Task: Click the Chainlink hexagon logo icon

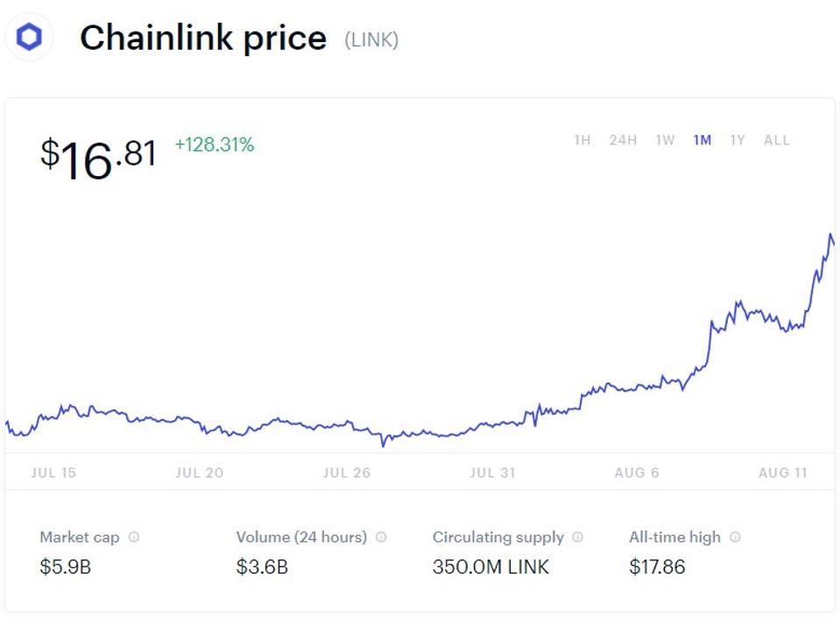Action: (x=29, y=38)
